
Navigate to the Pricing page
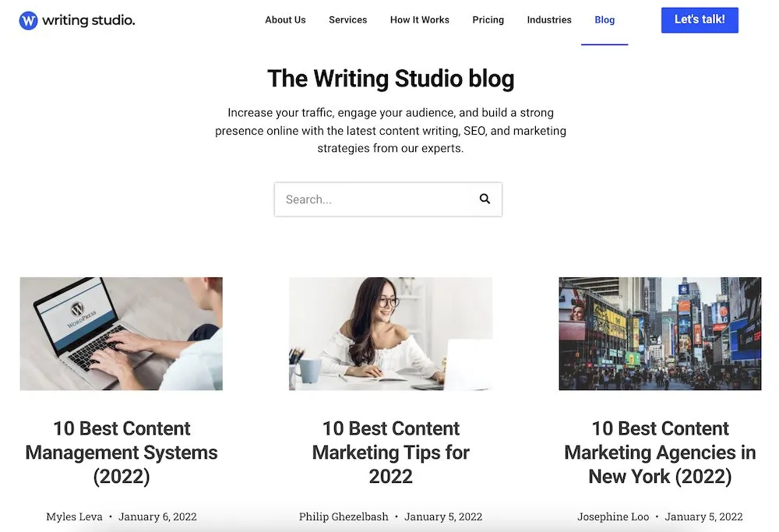[488, 20]
